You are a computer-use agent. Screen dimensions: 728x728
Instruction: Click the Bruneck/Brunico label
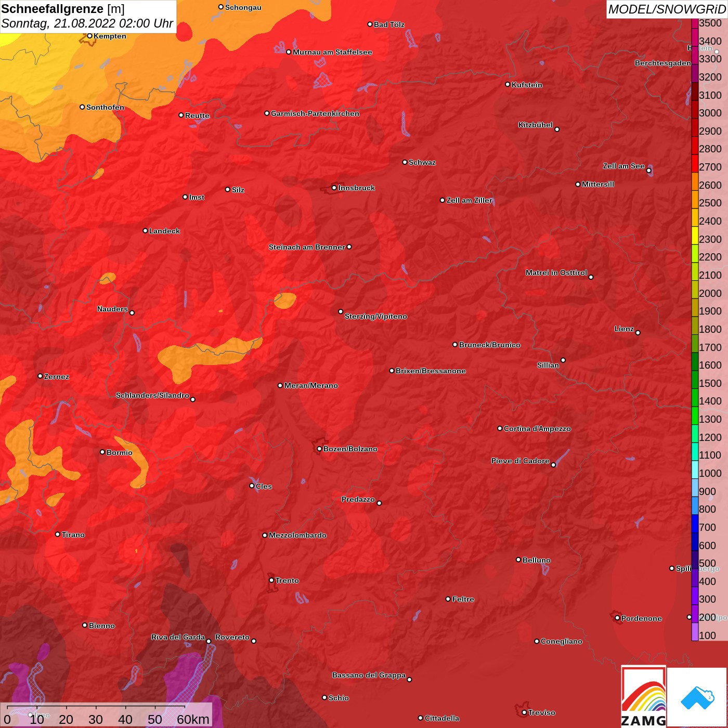[489, 345]
